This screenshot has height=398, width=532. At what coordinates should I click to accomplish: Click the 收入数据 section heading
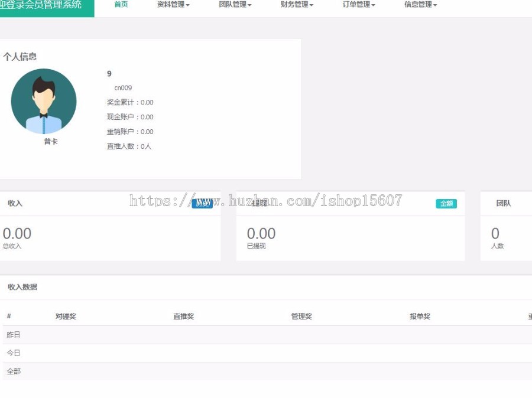[x=22, y=287]
